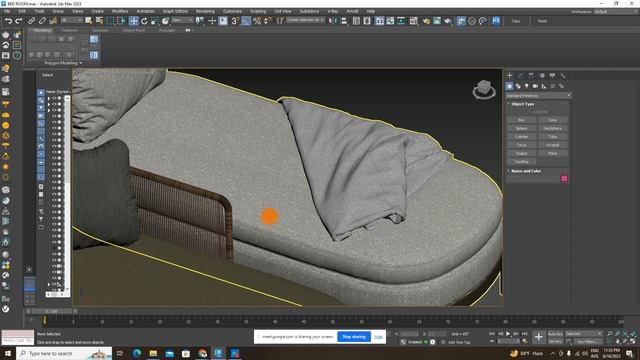This screenshot has height=360, width=640.
Task: Open the Edit menu
Action: 22,11
